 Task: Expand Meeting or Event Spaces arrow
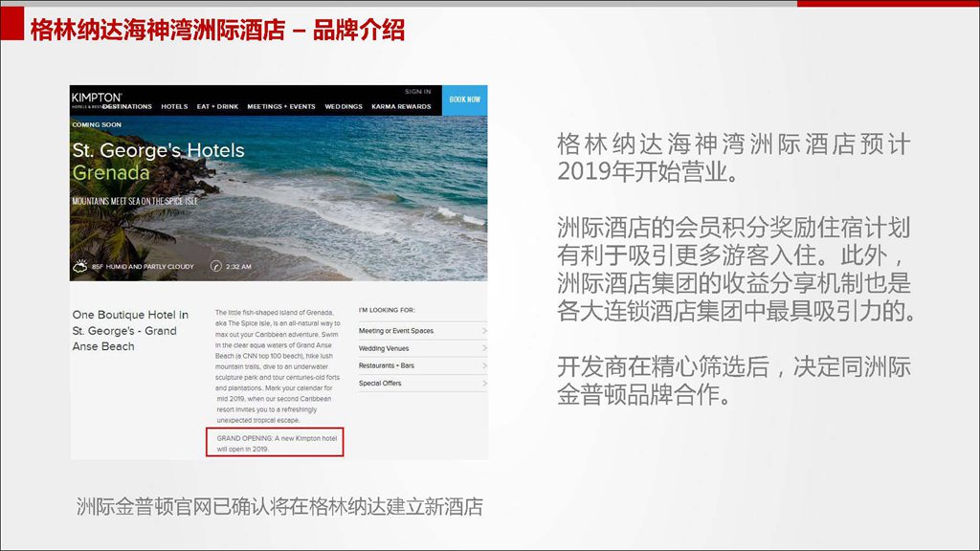[484, 331]
